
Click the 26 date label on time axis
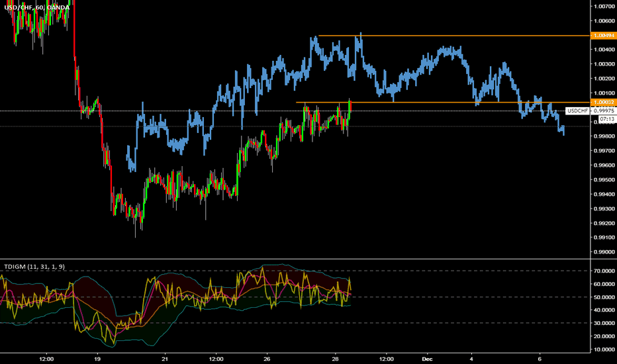point(267,359)
